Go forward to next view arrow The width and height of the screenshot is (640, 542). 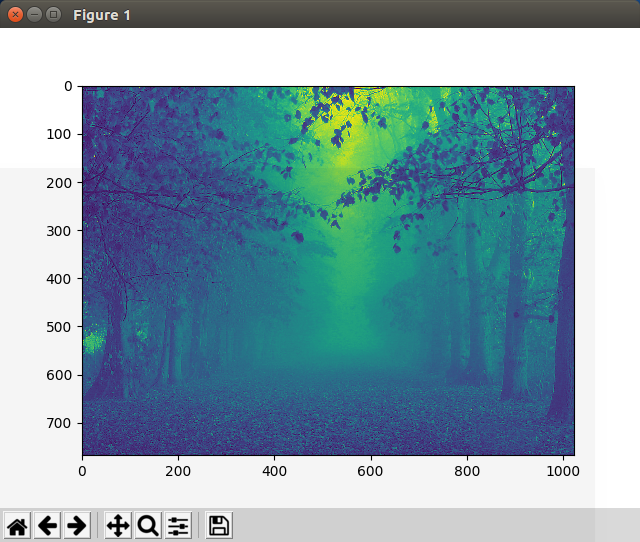coord(77,525)
